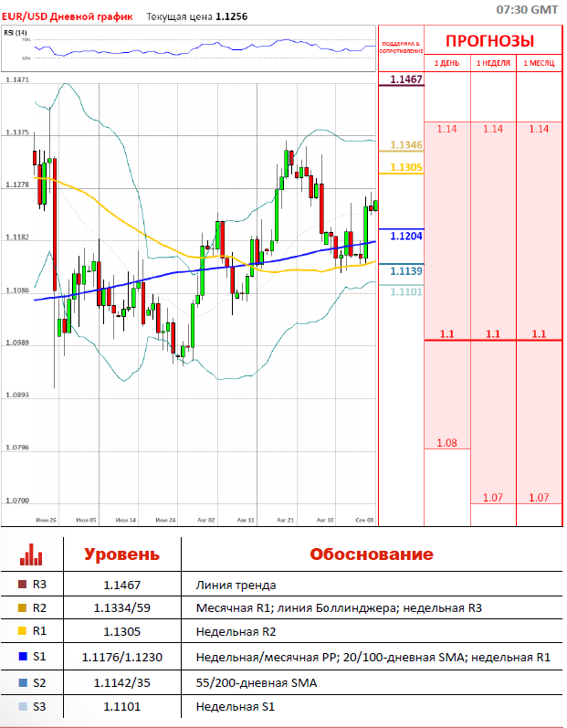Select the 1 ДЕНЬ forecast column header
The height and width of the screenshot is (728, 567).
[446, 63]
